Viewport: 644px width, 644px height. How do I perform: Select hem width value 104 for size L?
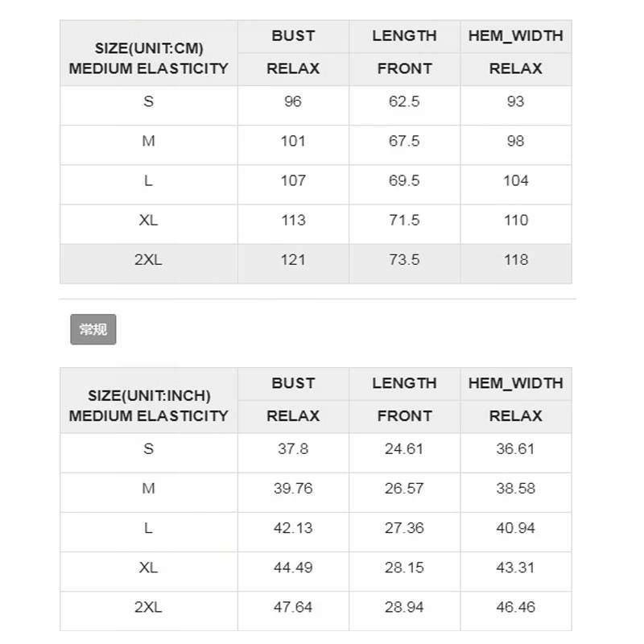[x=516, y=180]
